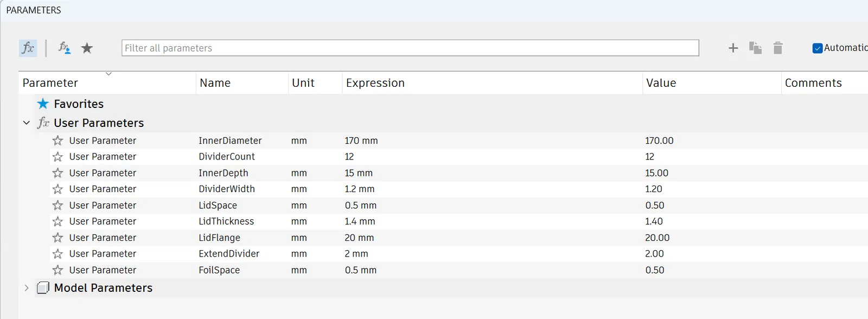Click the Model Parameters box icon

tap(43, 288)
